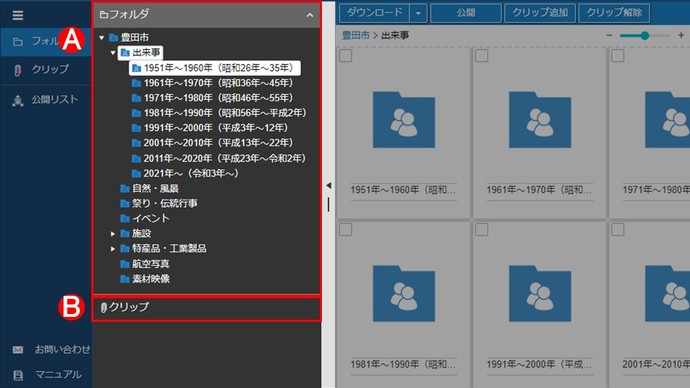Expand the 施設 tree node
This screenshot has height=388, width=690.
[x=113, y=234]
